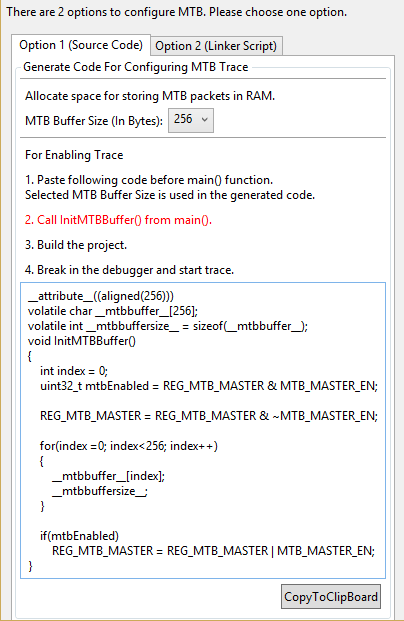This screenshot has height=621, width=404.
Task: Click the MTB Buffer Size (In Bytes) label
Action: pos(94,121)
